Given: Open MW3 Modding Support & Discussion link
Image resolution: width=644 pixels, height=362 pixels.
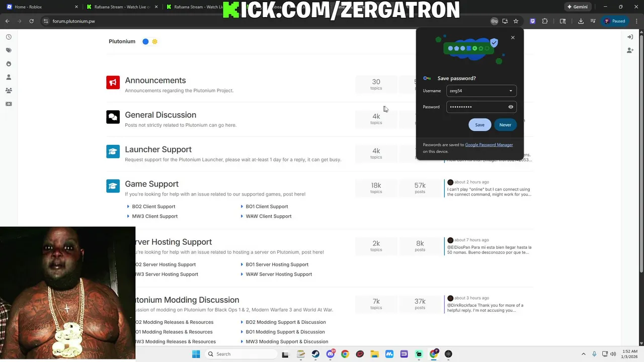Looking at the screenshot, I should pos(287,342).
